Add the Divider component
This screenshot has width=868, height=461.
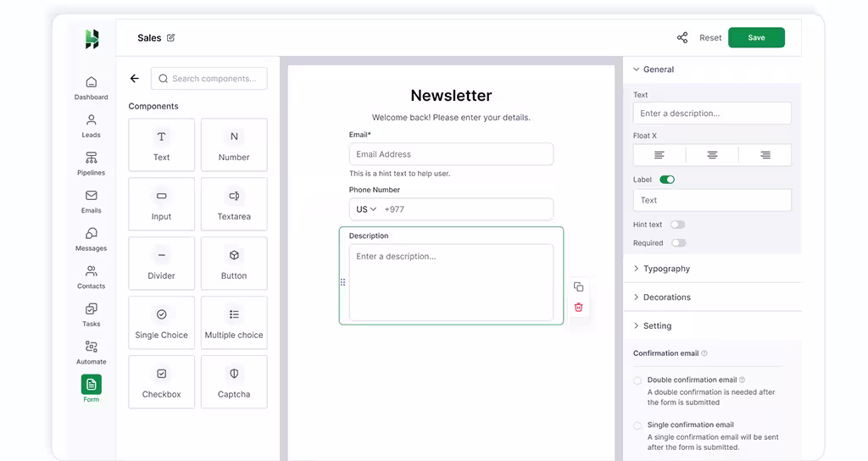(x=161, y=264)
